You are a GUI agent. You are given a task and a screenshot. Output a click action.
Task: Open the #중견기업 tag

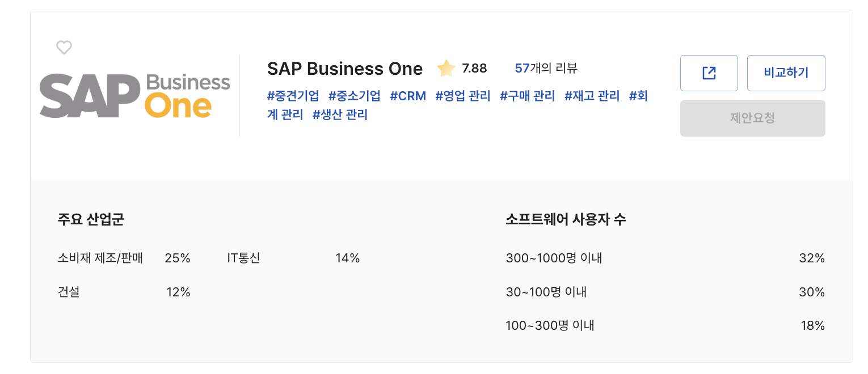(x=293, y=96)
